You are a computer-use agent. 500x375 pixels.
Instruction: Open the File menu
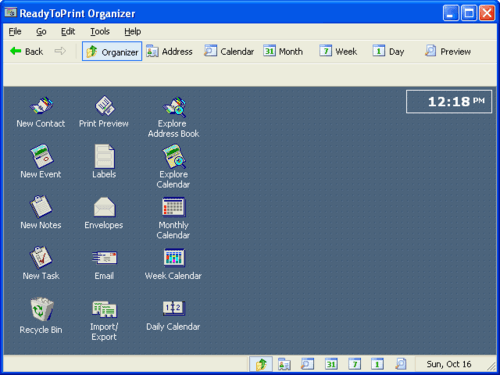[15, 32]
